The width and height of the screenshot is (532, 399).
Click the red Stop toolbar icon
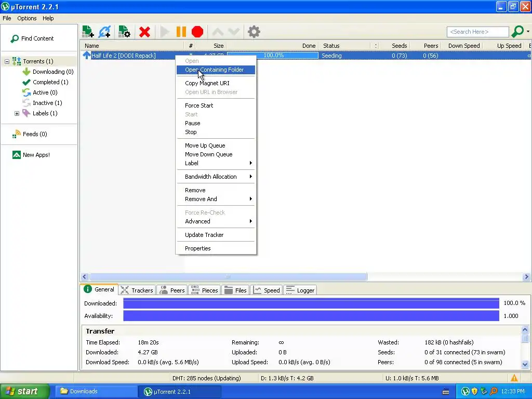pyautogui.click(x=197, y=32)
